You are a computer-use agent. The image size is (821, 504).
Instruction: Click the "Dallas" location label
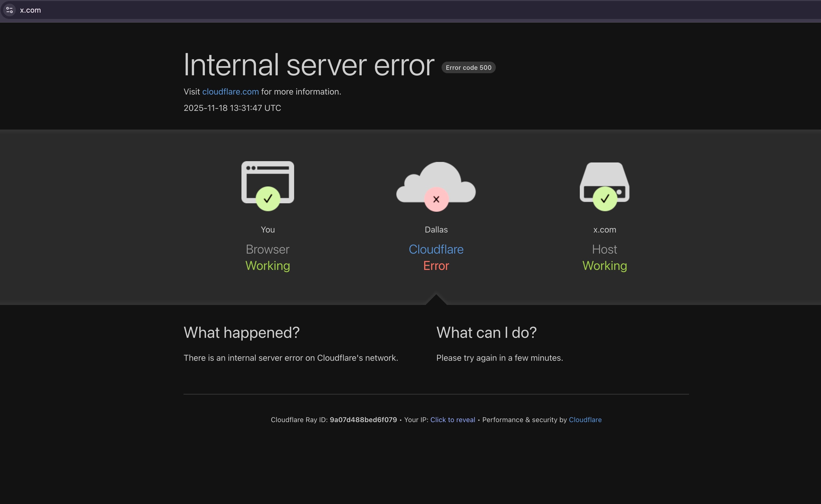tap(436, 229)
